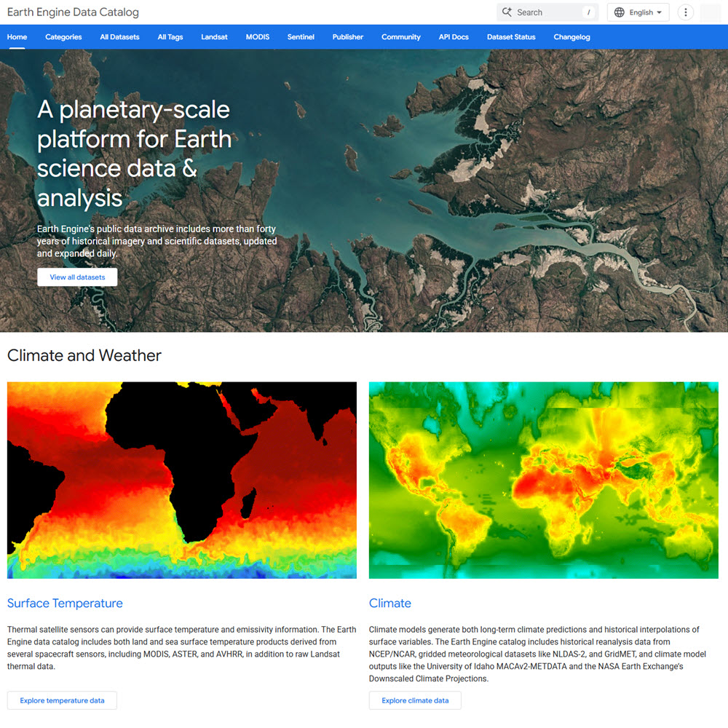
Task: Open the API Docs tab
Action: pyautogui.click(x=454, y=37)
